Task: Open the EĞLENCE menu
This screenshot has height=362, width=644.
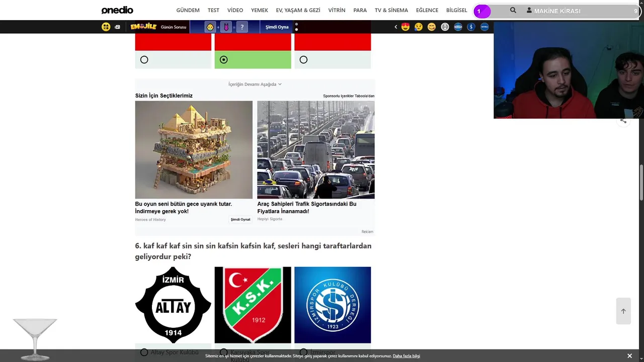Action: point(427,10)
